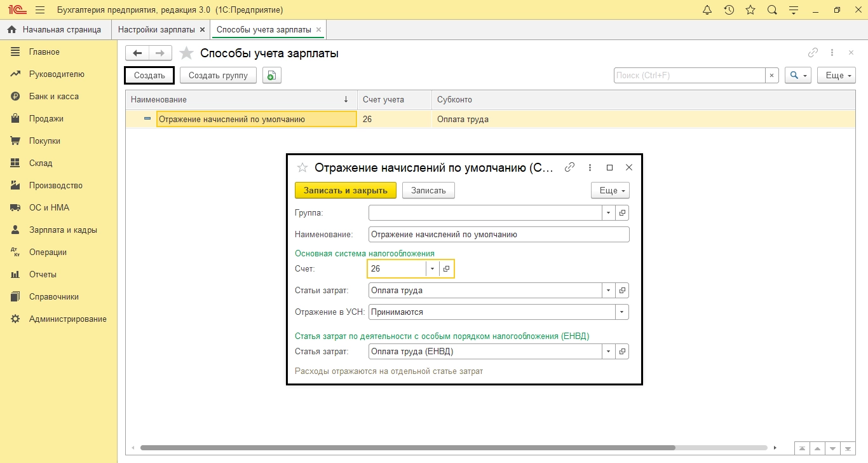Viewport: 868px width, 463px height.
Task: Click the Создать группу button
Action: tap(218, 76)
